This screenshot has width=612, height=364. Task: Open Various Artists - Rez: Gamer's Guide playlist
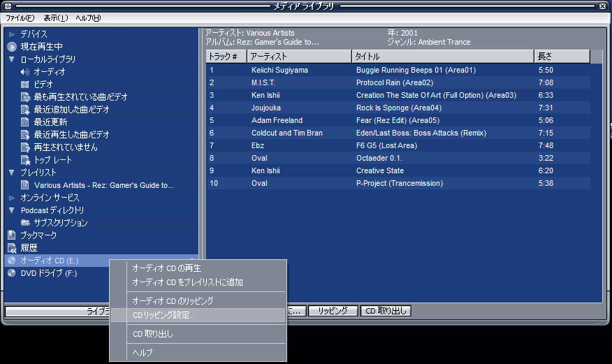[x=104, y=185]
